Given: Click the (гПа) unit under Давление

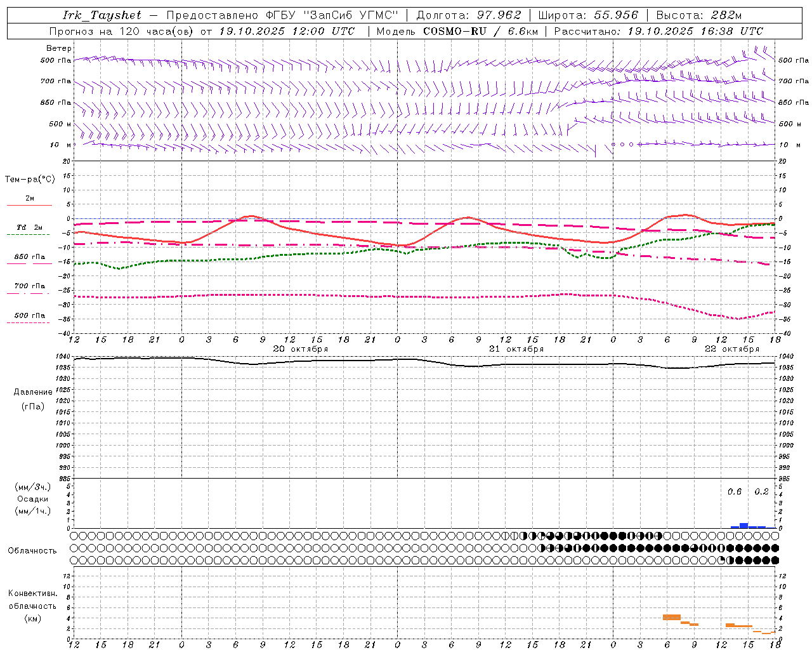Looking at the screenshot, I should (x=33, y=407).
